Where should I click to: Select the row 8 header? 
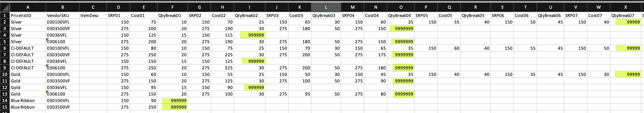point(5,61)
